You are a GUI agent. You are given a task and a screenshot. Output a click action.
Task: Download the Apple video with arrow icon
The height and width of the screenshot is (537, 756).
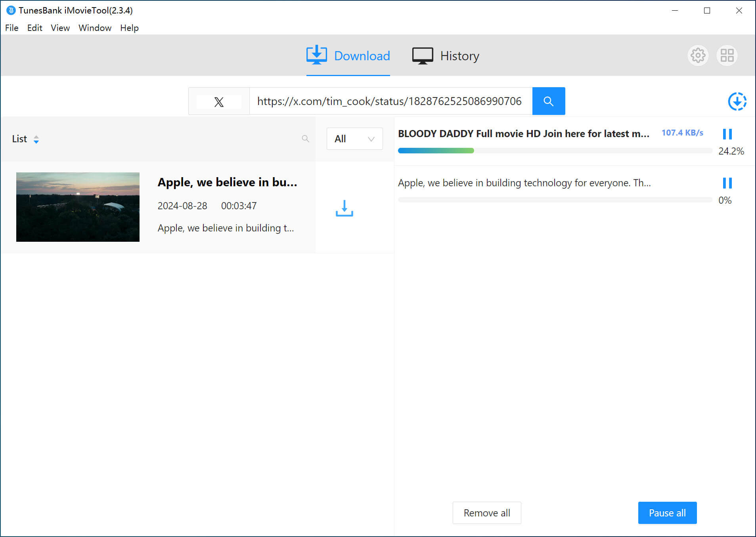tap(344, 208)
